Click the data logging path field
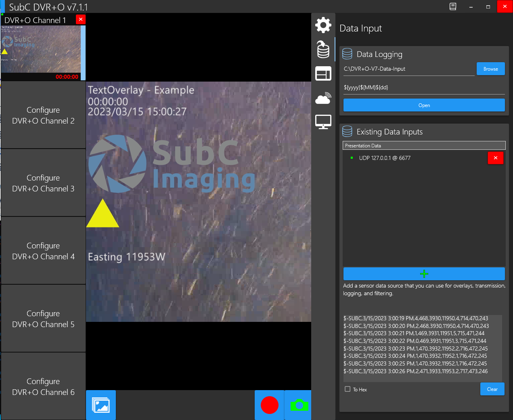 click(408, 69)
